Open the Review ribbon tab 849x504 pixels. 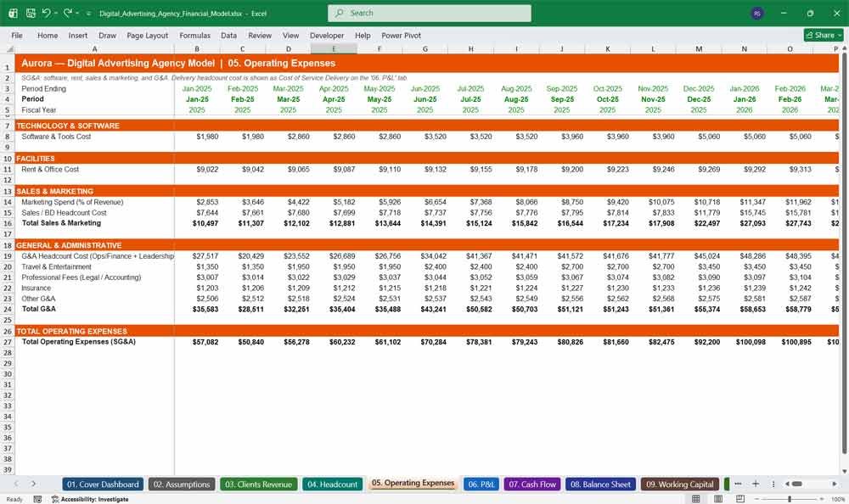click(x=260, y=35)
